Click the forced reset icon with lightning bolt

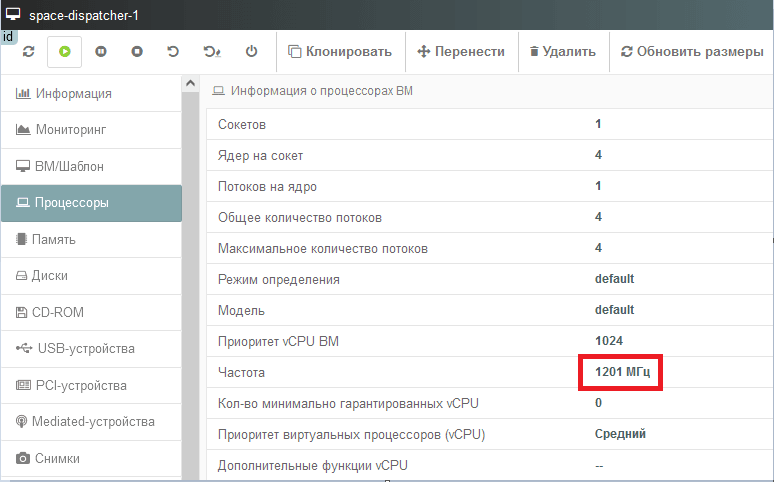(212, 51)
